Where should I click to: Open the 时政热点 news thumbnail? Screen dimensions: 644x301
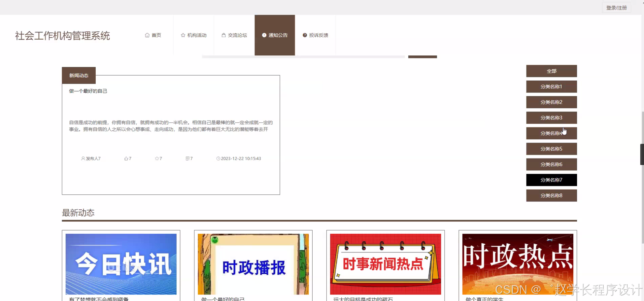tap(518, 264)
